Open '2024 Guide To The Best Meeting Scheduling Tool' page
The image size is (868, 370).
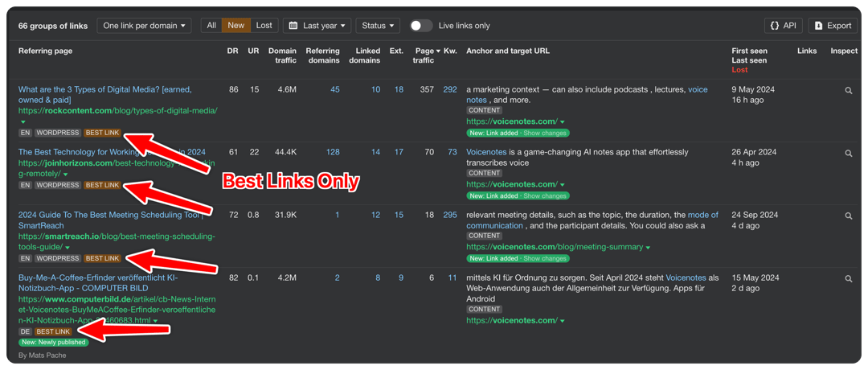tap(111, 220)
